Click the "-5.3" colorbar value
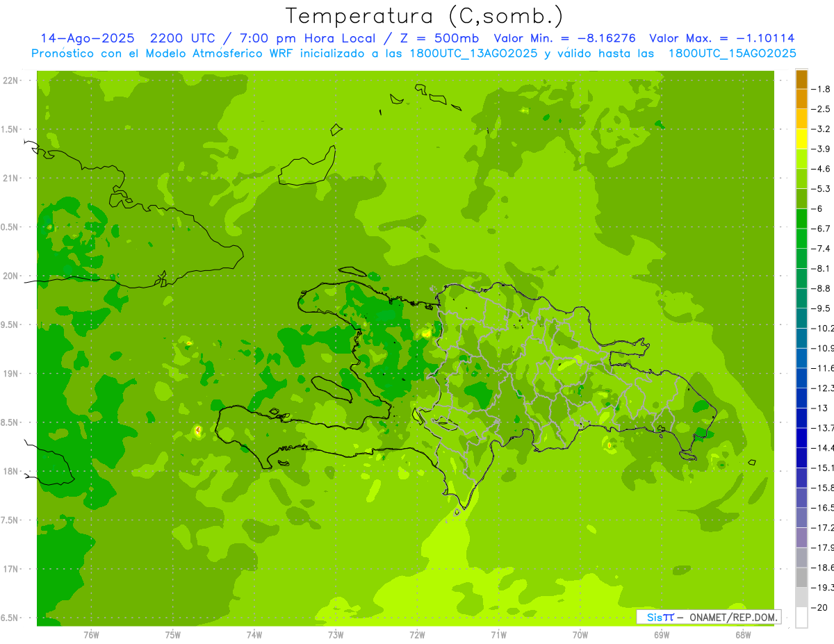 pyautogui.click(x=821, y=188)
